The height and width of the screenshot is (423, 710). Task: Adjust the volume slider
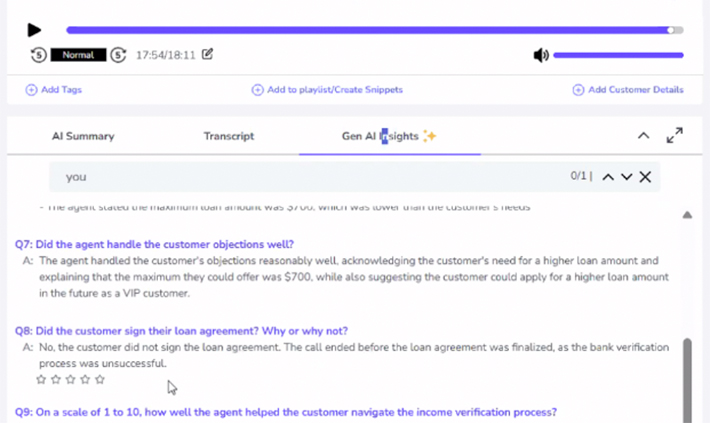click(x=618, y=55)
